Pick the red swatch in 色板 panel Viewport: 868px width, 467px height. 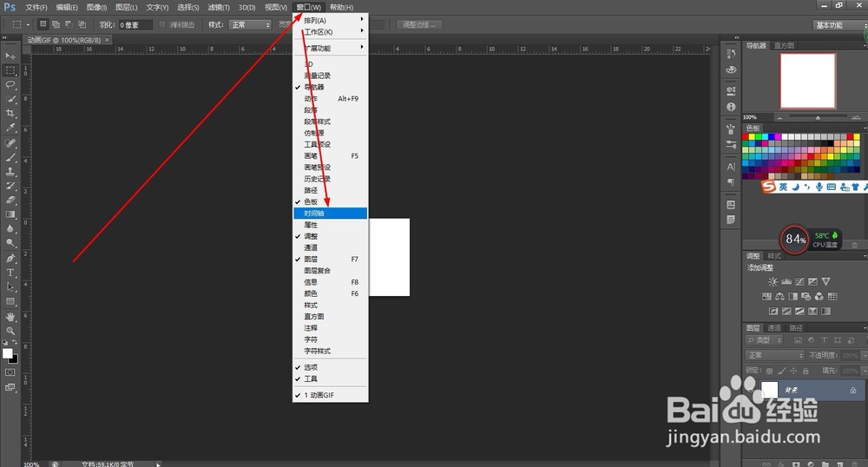click(x=745, y=136)
